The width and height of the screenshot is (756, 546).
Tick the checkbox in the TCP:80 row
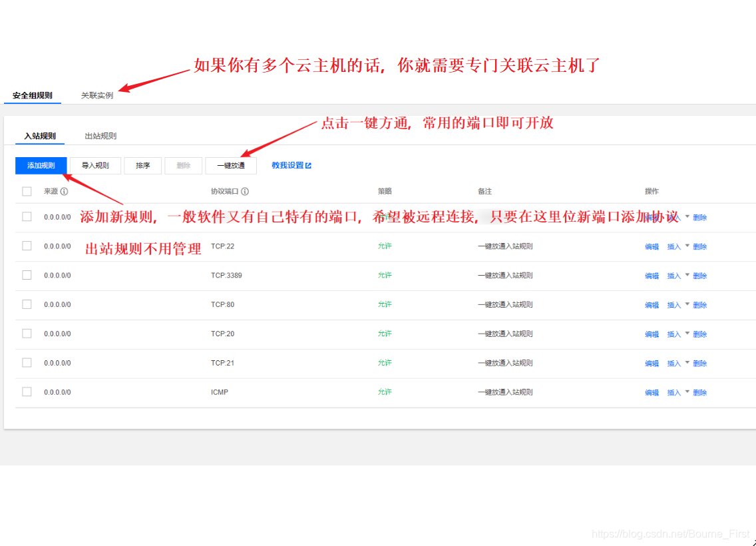pyautogui.click(x=27, y=304)
